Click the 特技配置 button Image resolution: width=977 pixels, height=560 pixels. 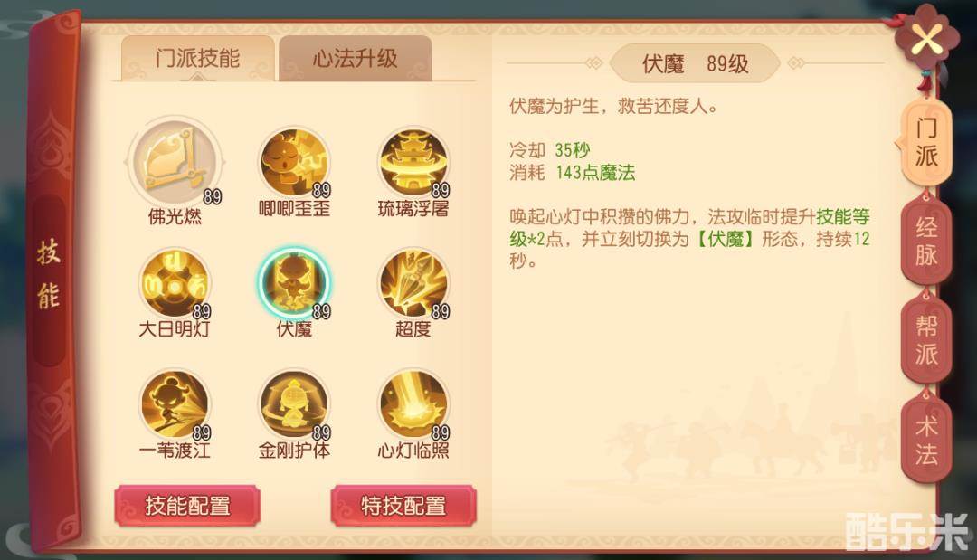click(x=403, y=506)
